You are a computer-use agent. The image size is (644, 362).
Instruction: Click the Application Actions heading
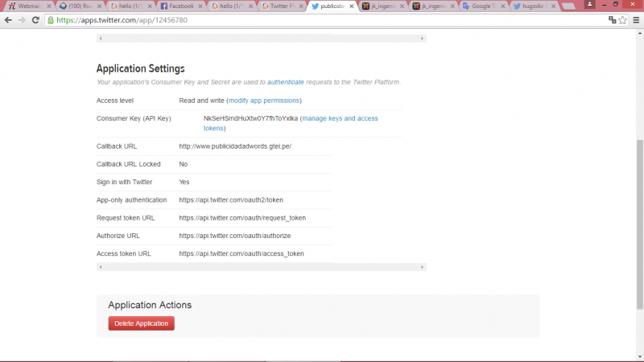[x=150, y=305]
